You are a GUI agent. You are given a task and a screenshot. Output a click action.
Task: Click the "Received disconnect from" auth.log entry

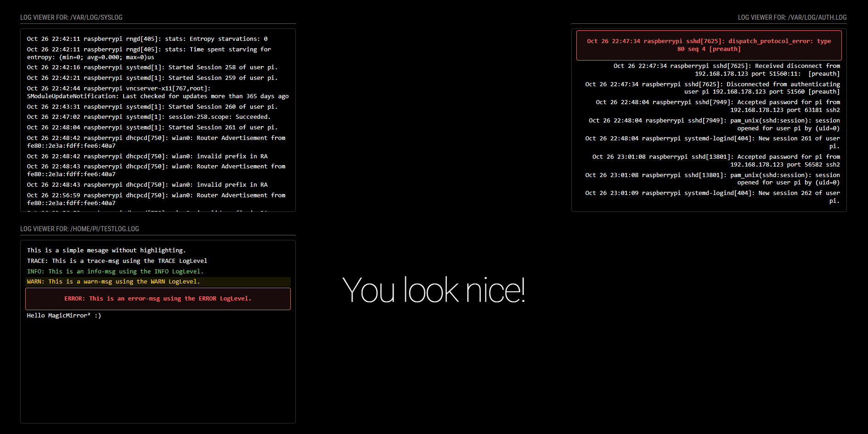point(726,70)
